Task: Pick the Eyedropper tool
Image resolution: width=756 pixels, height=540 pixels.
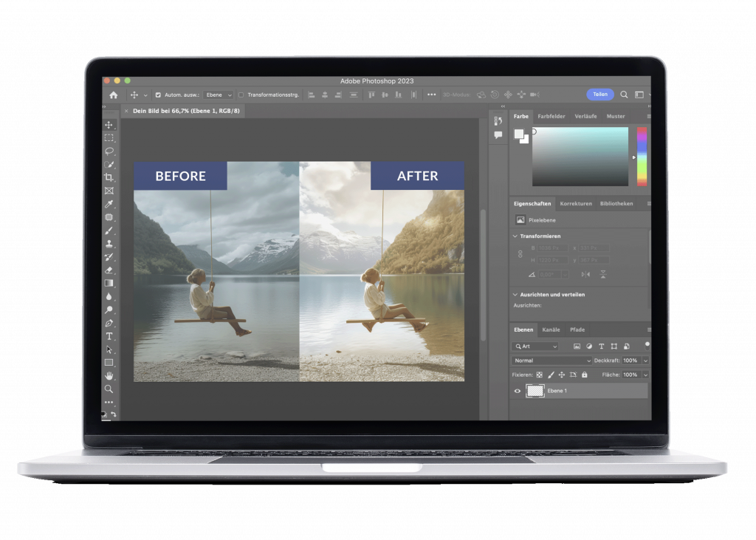Action: (x=109, y=204)
